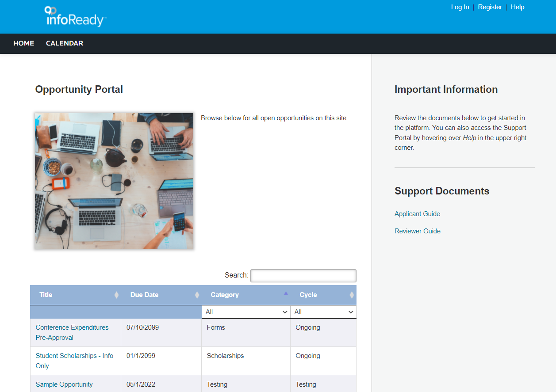Viewport: 556px width, 392px height.
Task: Open the Reviewer Guide document
Action: [417, 231]
